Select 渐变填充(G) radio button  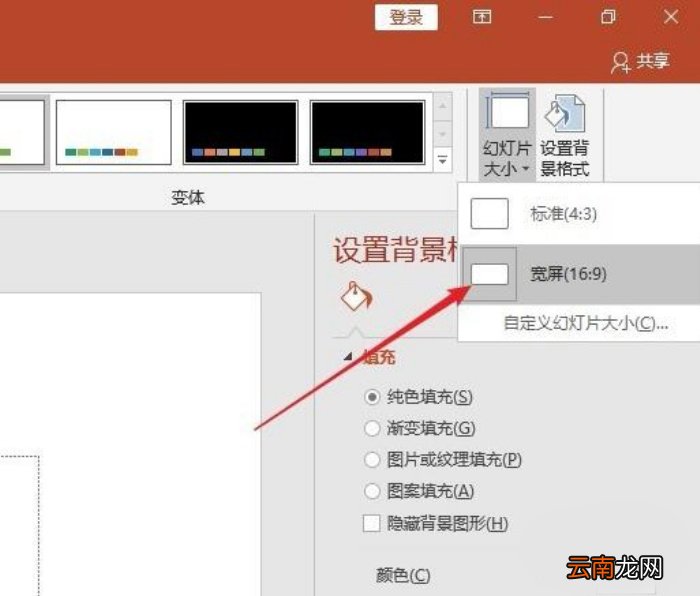(x=372, y=429)
